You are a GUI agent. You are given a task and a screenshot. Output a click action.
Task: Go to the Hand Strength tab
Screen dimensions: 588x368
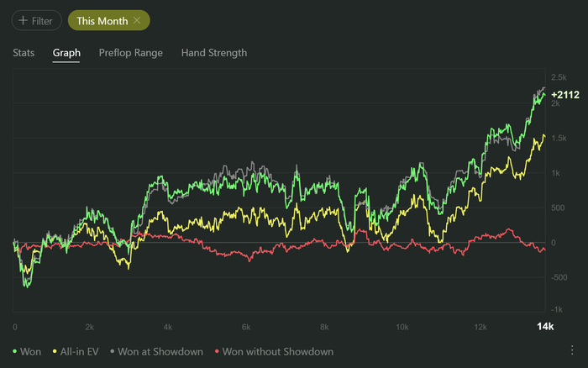[x=214, y=53]
